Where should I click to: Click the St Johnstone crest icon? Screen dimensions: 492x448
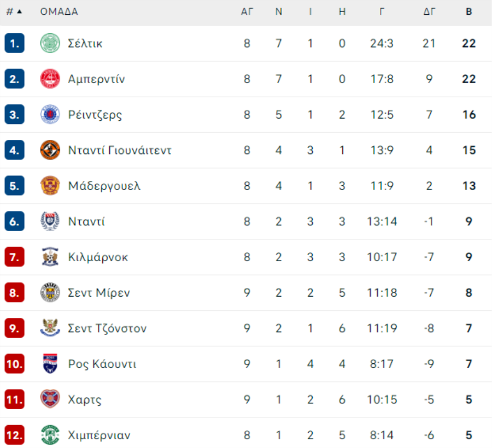tap(50, 328)
